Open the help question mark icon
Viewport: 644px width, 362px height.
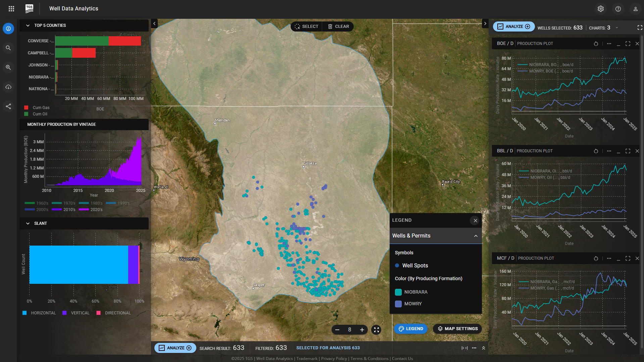click(x=618, y=9)
